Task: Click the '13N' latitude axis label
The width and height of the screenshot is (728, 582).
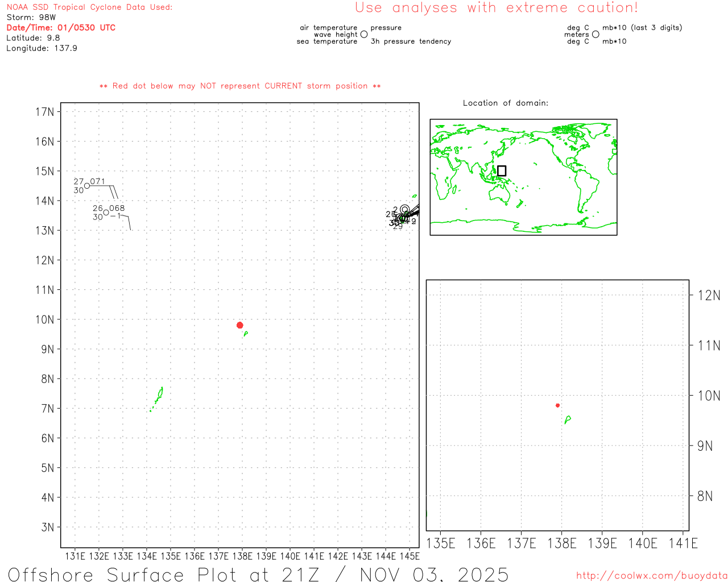Action: (x=45, y=231)
